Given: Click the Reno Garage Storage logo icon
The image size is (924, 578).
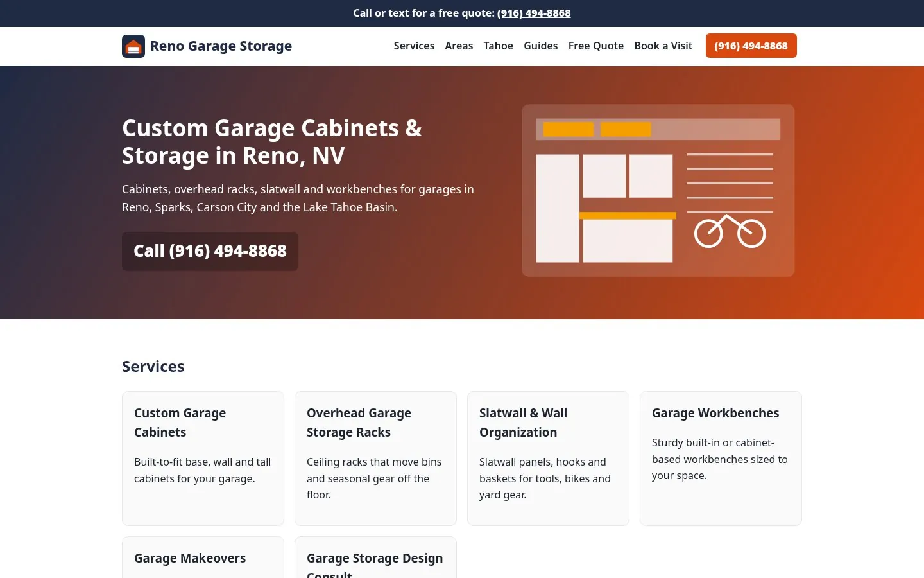Looking at the screenshot, I should coord(133,46).
